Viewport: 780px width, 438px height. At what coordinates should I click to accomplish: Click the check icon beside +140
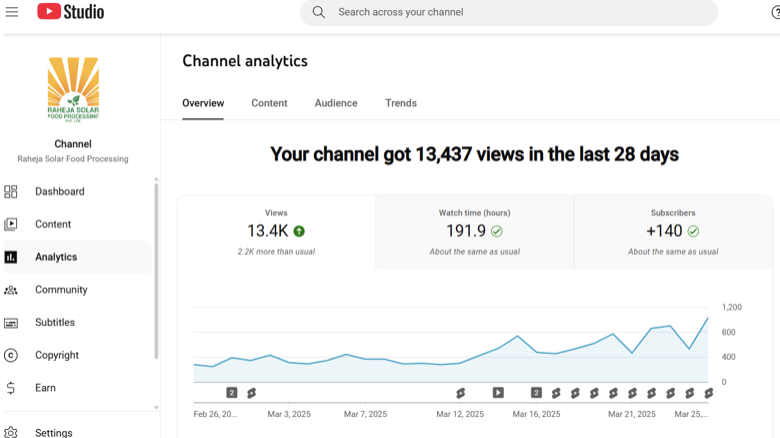[x=693, y=231]
